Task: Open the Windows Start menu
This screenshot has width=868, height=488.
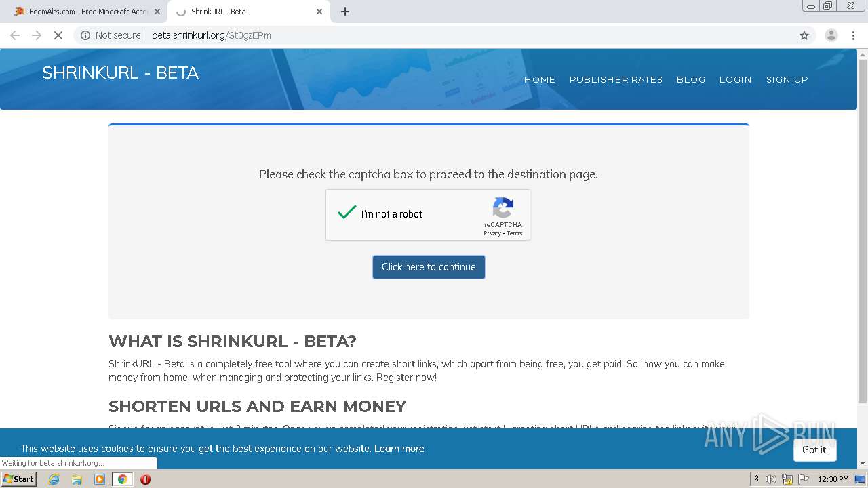Action: (x=18, y=479)
